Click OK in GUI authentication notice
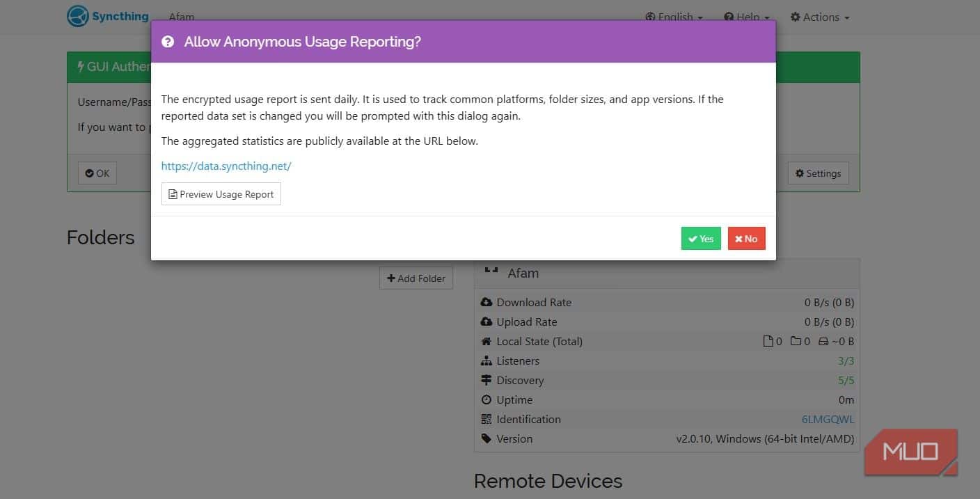 pyautogui.click(x=97, y=173)
